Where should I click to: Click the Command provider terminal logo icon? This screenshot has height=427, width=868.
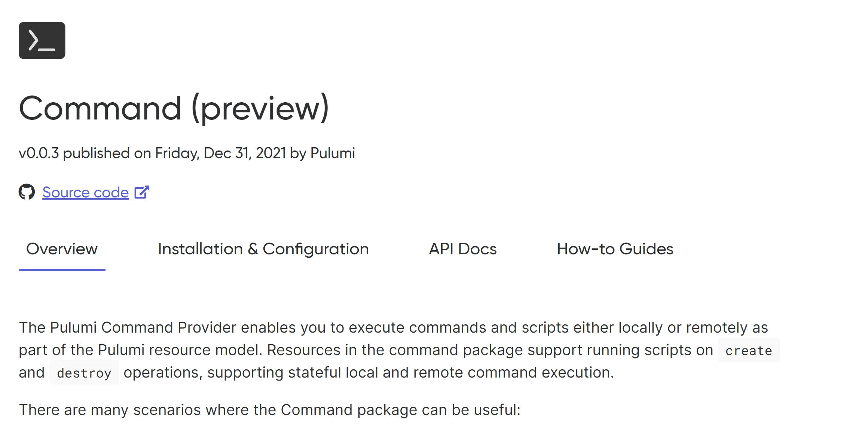(42, 40)
